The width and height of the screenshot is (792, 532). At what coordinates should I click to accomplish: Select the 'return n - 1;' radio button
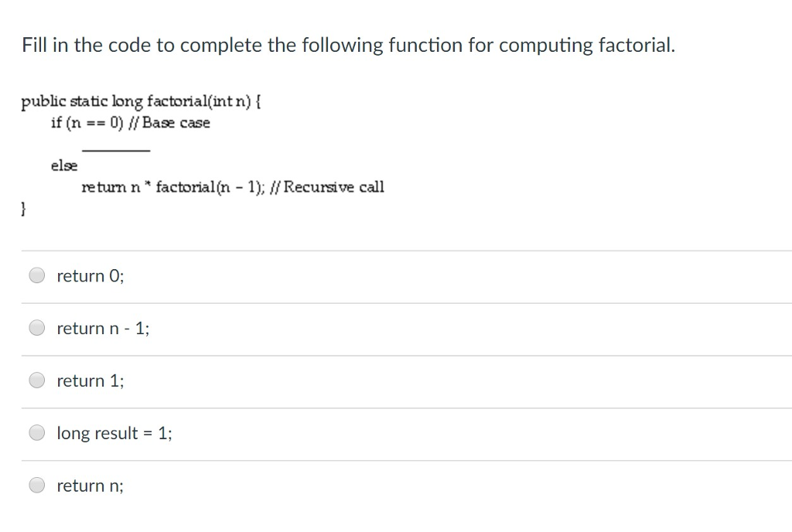click(36, 327)
